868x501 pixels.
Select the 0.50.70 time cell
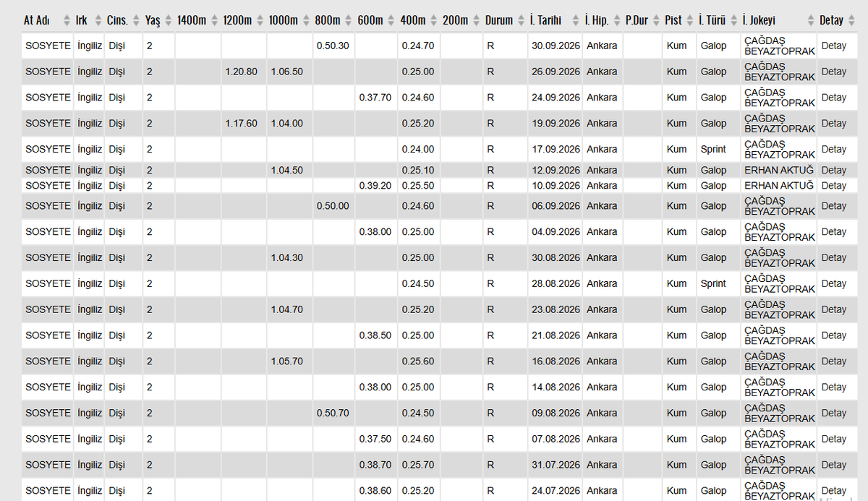click(333, 413)
